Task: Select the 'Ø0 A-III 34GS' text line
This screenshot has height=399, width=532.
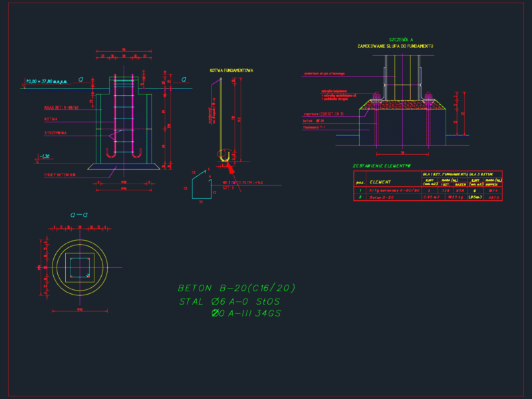Action: 246,313
